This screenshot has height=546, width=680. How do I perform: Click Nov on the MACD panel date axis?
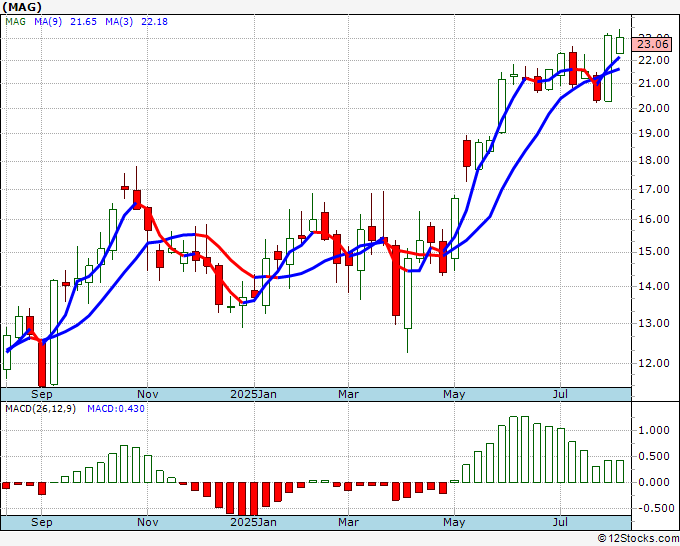pyautogui.click(x=147, y=522)
